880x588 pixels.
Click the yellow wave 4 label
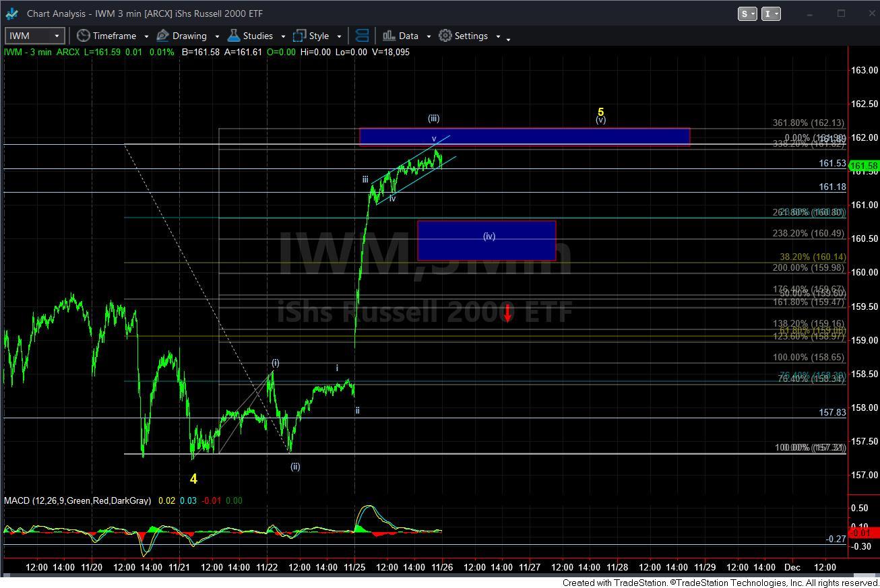tap(193, 479)
